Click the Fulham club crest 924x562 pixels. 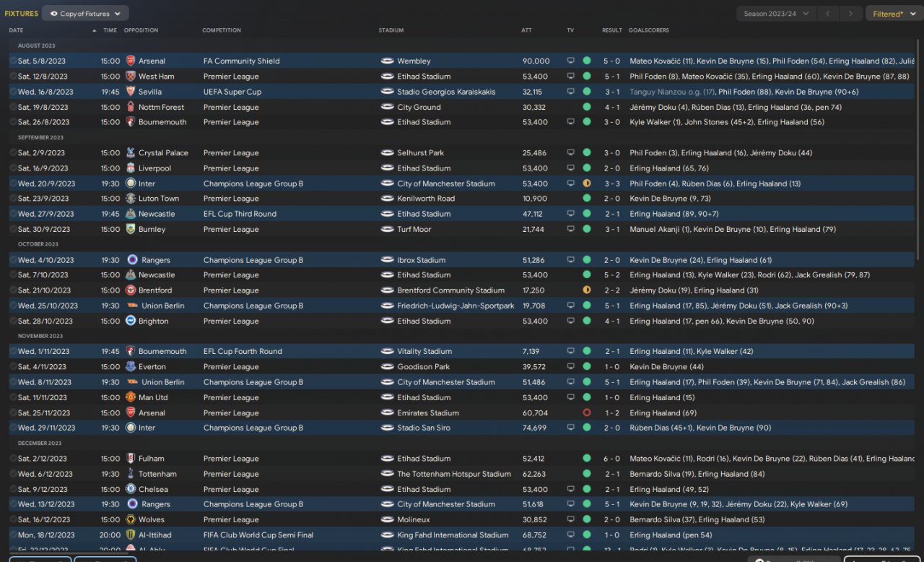click(x=131, y=459)
